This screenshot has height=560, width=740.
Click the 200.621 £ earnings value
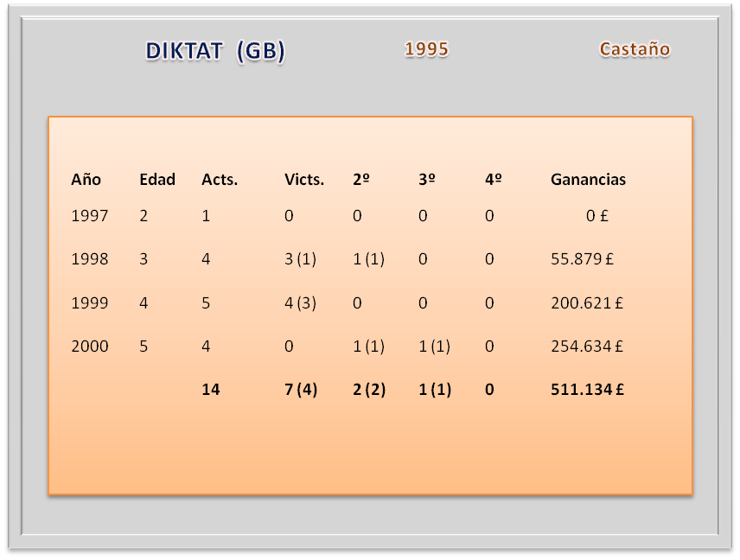tap(588, 303)
